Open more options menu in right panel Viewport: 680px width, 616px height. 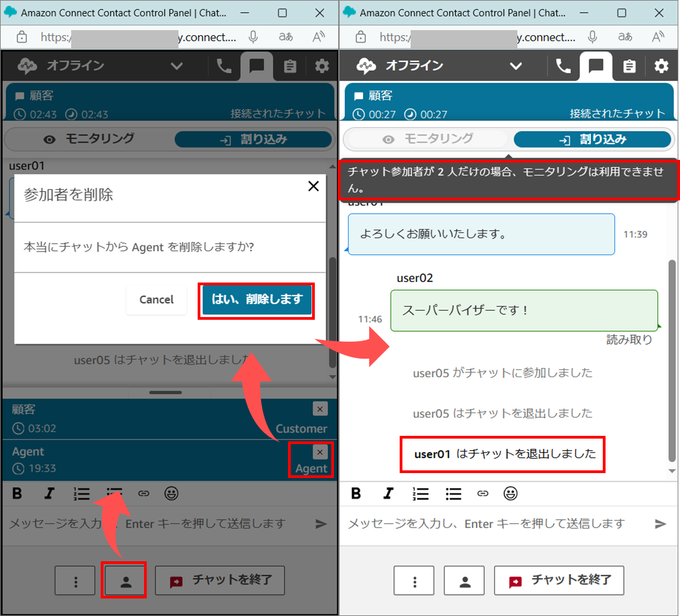click(414, 581)
